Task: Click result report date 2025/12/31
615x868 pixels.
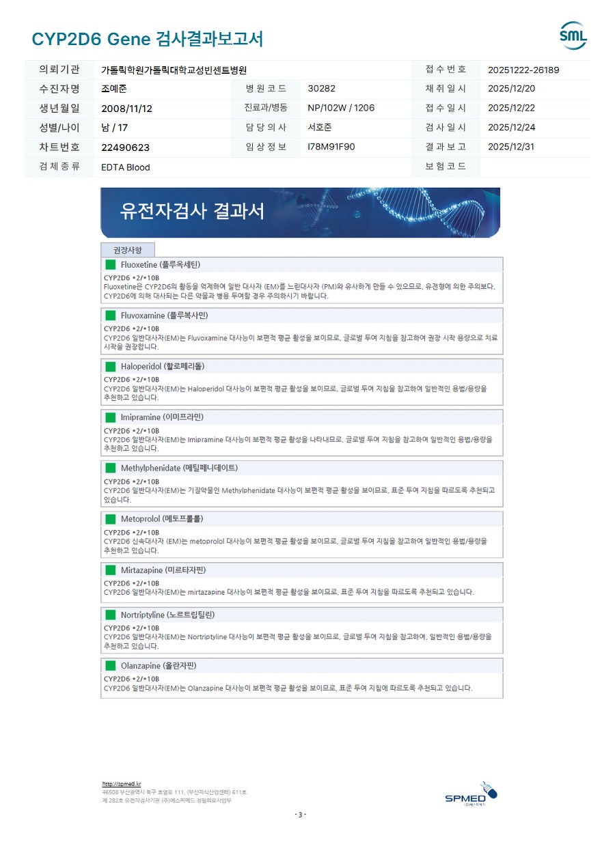Action: coord(511,147)
